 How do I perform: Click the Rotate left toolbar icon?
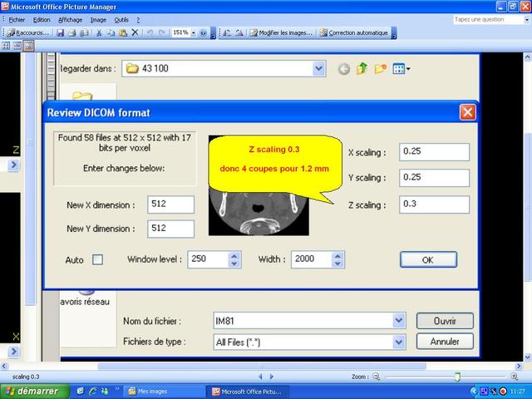(x=227, y=33)
